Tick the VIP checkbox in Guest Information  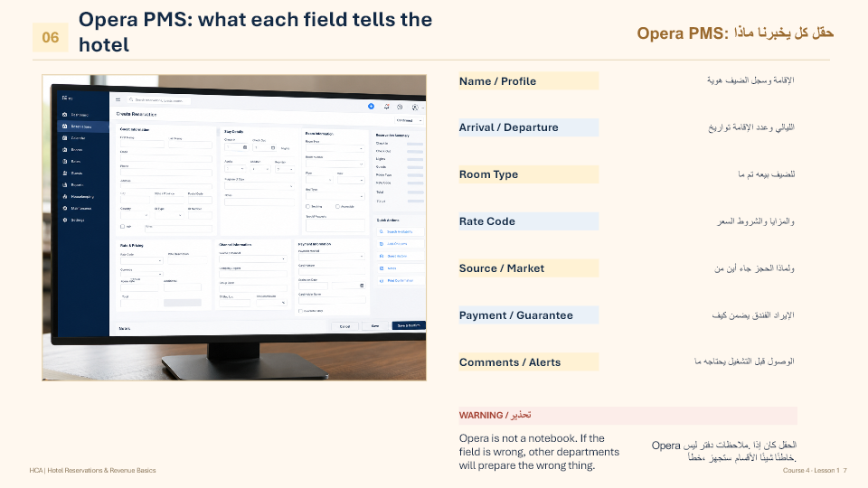pyautogui.click(x=122, y=226)
